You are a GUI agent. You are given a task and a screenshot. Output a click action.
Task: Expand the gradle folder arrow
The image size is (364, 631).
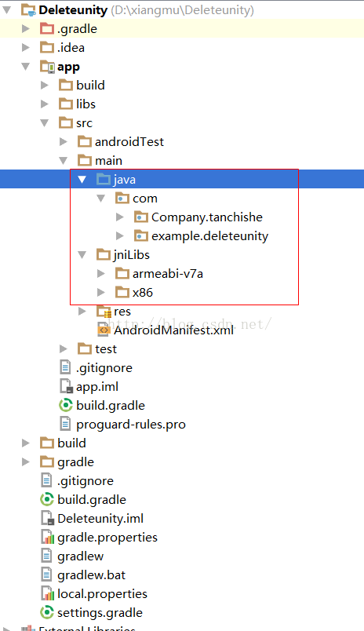click(26, 462)
